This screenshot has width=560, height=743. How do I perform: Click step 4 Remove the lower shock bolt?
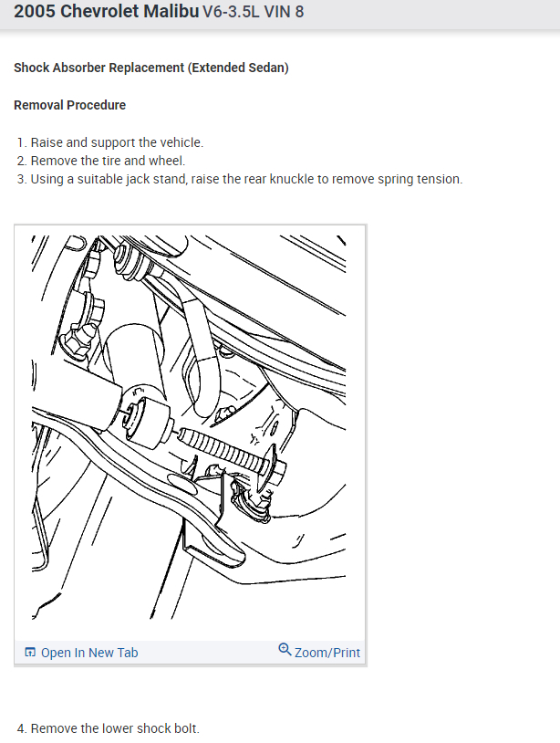click(108, 728)
